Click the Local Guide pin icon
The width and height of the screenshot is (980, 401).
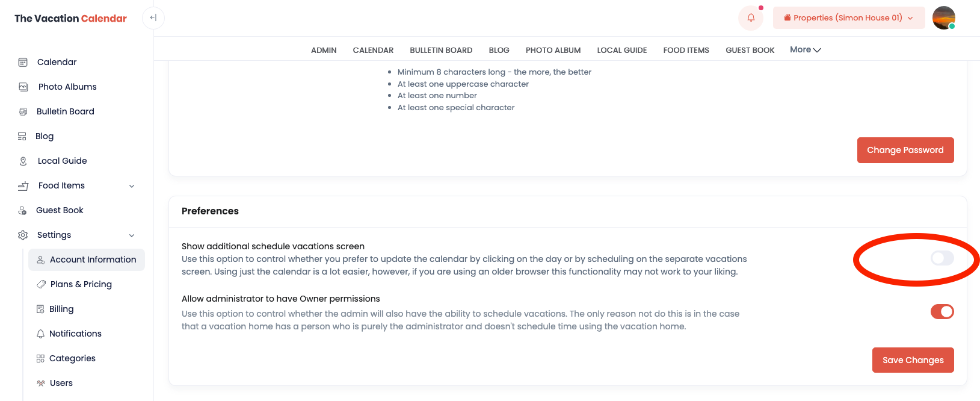pos(23,161)
